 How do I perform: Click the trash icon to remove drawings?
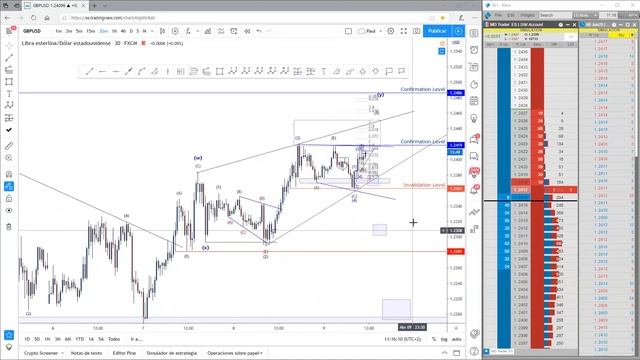[9, 227]
